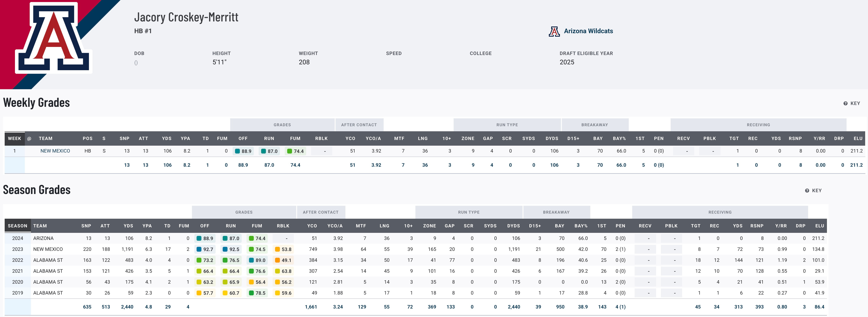868x317 pixels.
Task: Sort weekly table by YCO/A header
Action: click(373, 139)
